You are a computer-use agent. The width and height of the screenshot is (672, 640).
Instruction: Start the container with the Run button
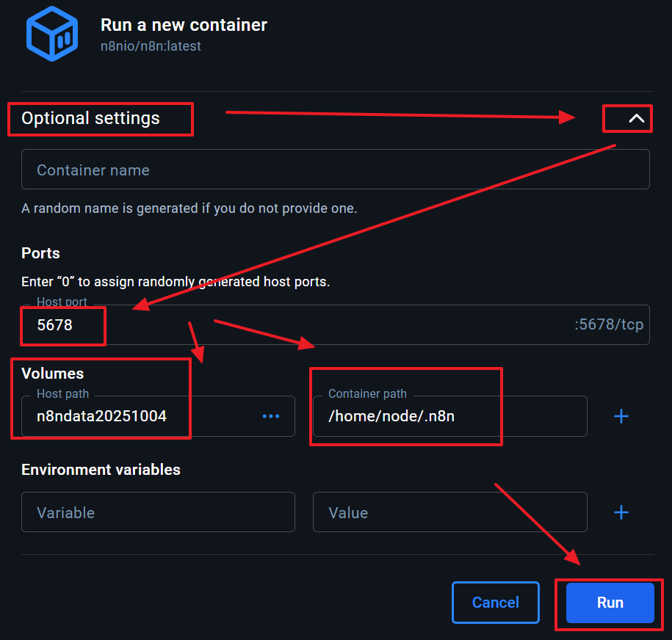[610, 603]
